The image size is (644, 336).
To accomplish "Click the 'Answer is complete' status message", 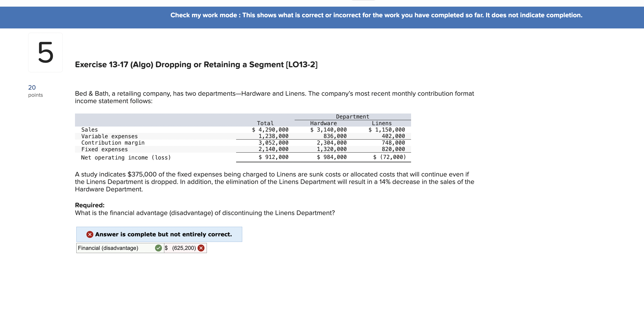I will point(163,234).
